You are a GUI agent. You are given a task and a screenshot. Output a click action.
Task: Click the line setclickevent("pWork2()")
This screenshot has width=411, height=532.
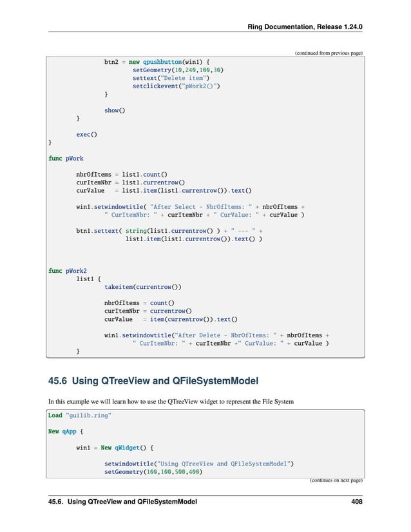coord(177,86)
